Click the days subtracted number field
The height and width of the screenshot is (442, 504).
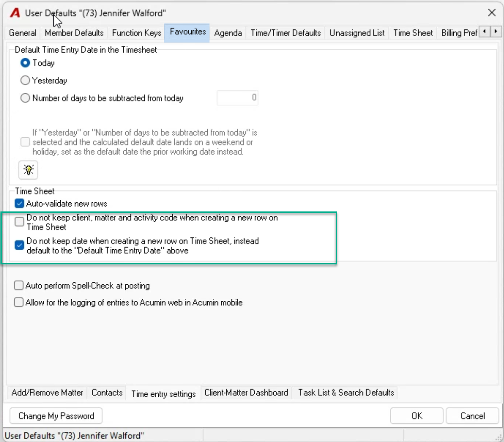coord(238,97)
